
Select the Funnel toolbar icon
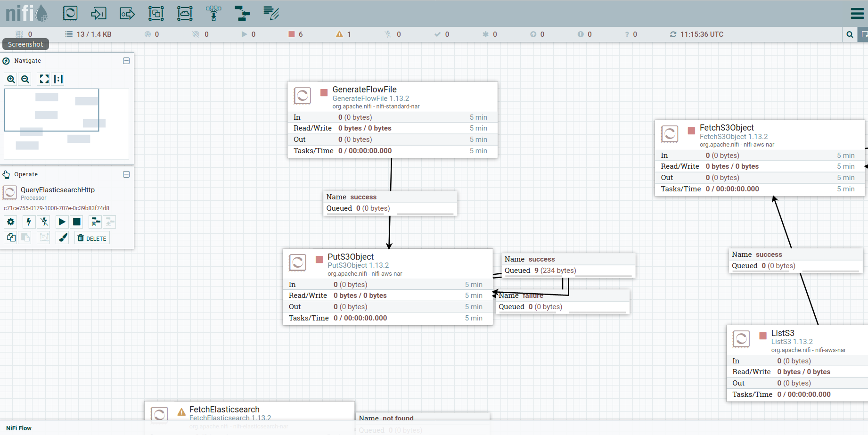213,13
